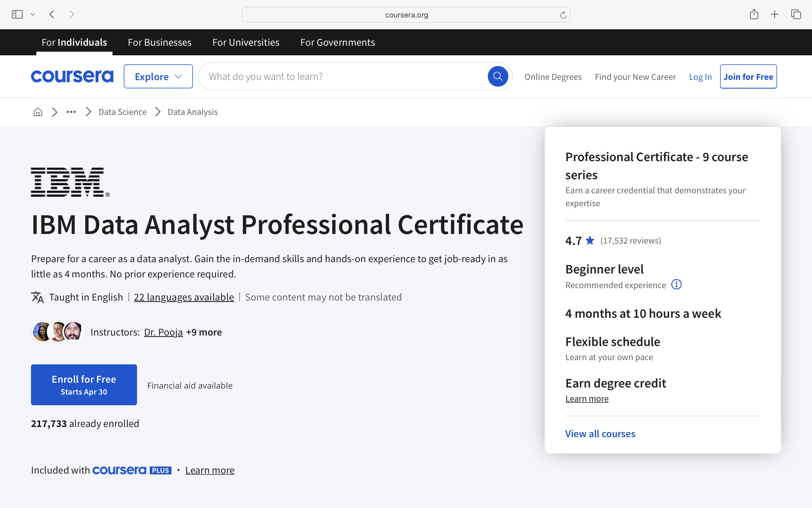812x508 pixels.
Task: Click the Coursera Plus logo
Action: [x=132, y=470]
